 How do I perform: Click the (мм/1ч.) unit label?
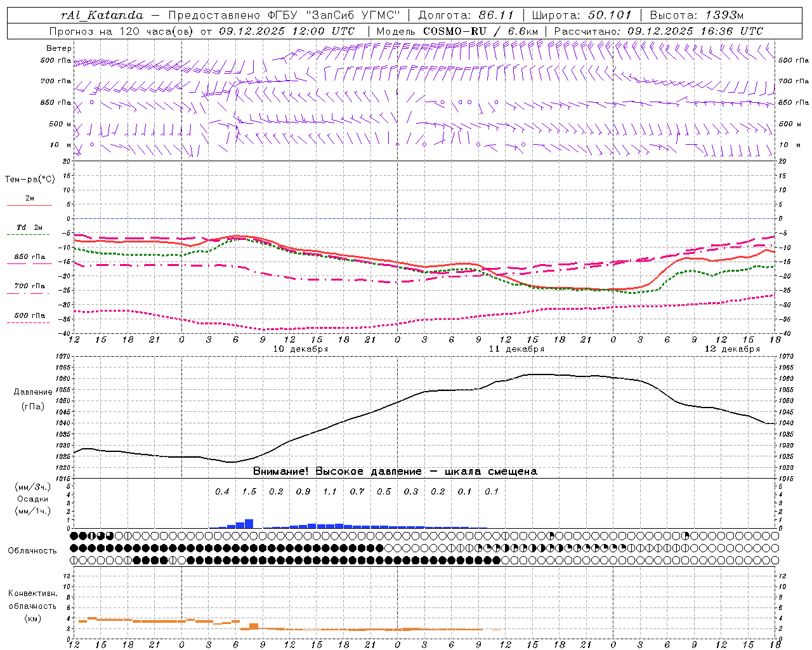coord(32,511)
